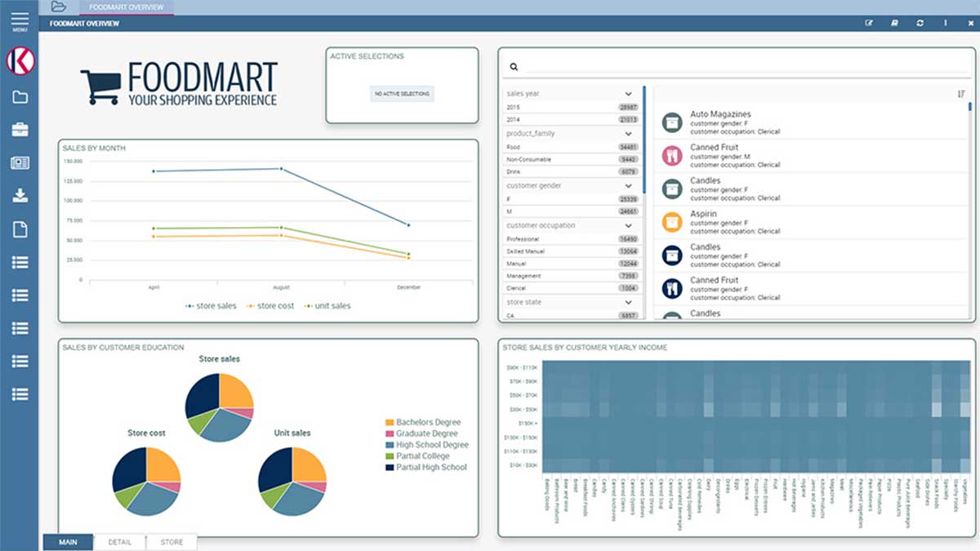Click the Knowage K logo
This screenshot has height=551, width=980.
click(x=20, y=60)
